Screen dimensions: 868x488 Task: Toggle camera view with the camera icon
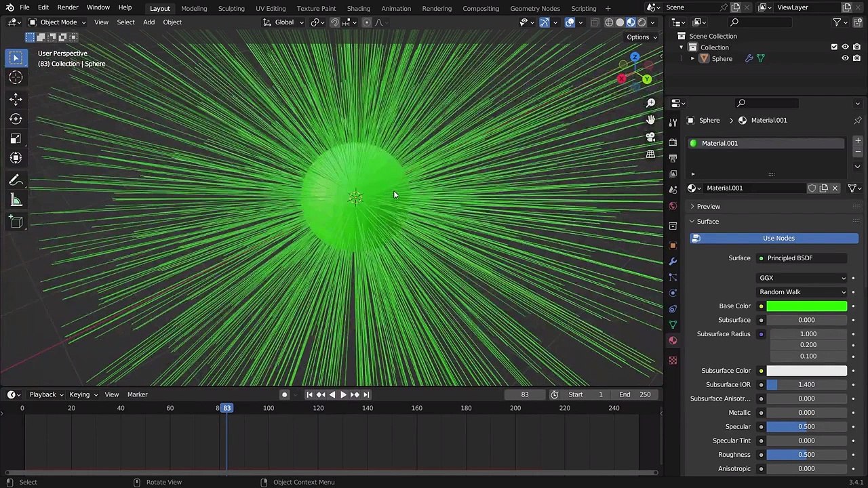pos(650,137)
